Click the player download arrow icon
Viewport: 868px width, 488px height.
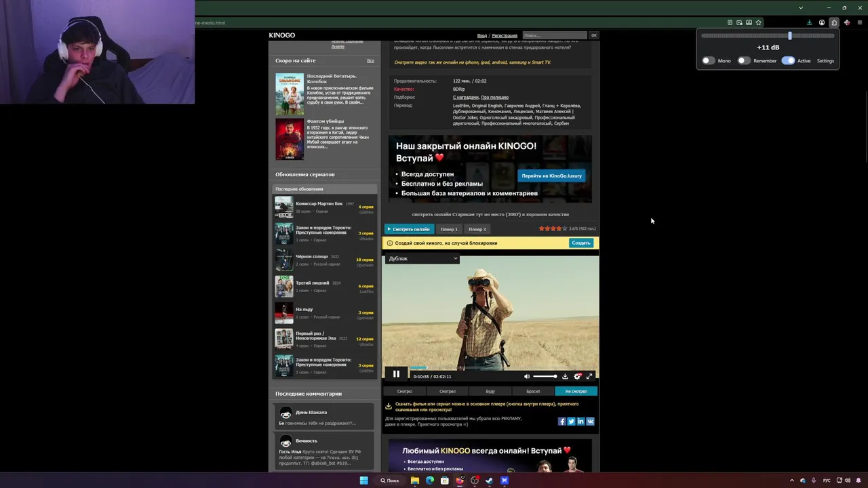click(565, 376)
